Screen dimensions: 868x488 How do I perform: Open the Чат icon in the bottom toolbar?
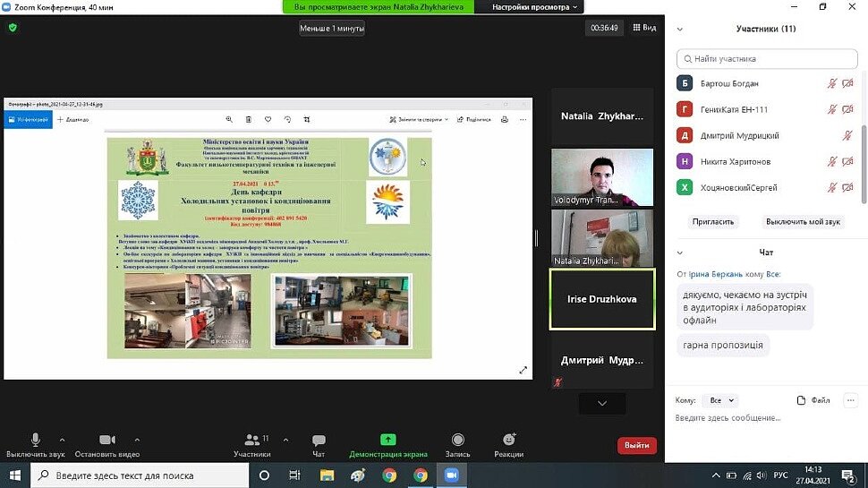[x=319, y=441]
